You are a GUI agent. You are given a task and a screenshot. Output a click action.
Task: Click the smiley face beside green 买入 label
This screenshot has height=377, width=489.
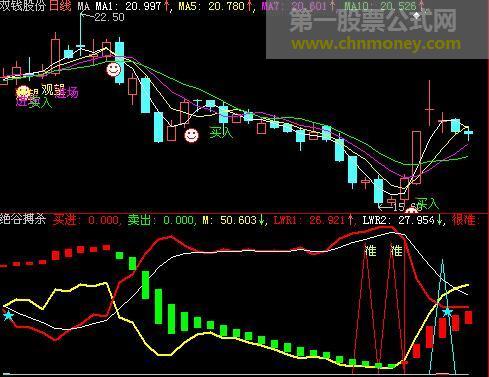click(x=191, y=135)
